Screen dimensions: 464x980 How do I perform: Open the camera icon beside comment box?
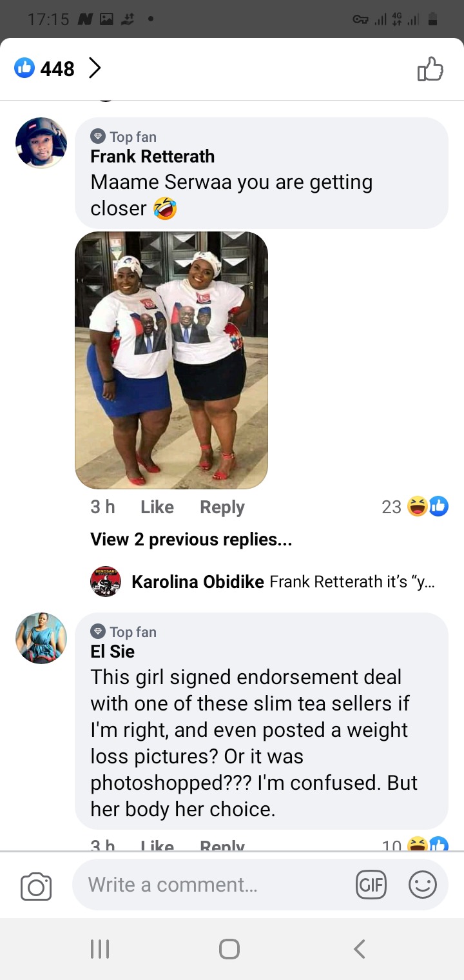point(36,885)
